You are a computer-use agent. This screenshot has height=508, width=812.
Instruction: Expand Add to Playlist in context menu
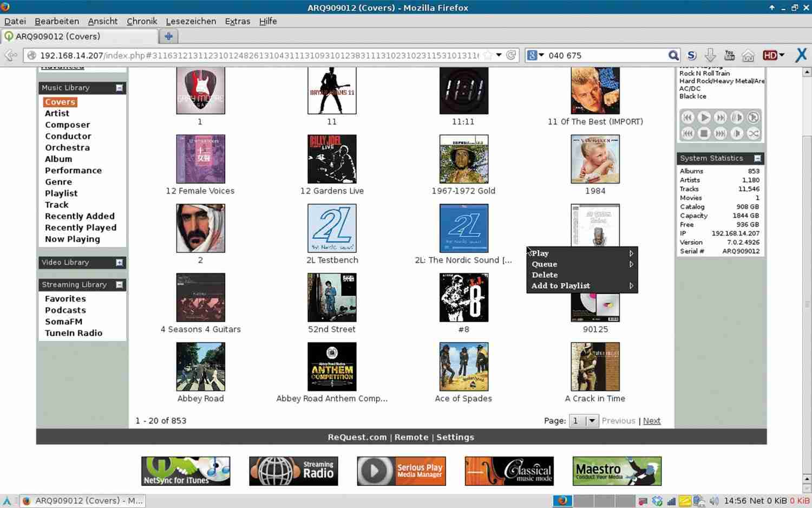coord(582,286)
